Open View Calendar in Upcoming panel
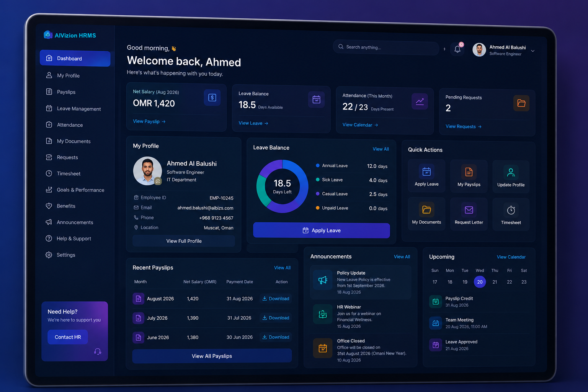Image resolution: width=588 pixels, height=392 pixels. [x=511, y=257]
